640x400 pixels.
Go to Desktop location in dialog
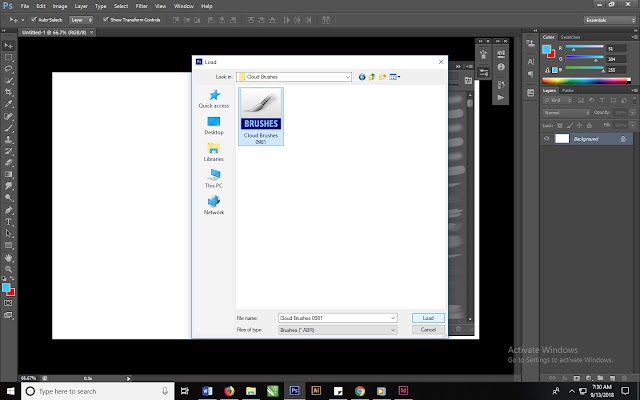(x=214, y=126)
